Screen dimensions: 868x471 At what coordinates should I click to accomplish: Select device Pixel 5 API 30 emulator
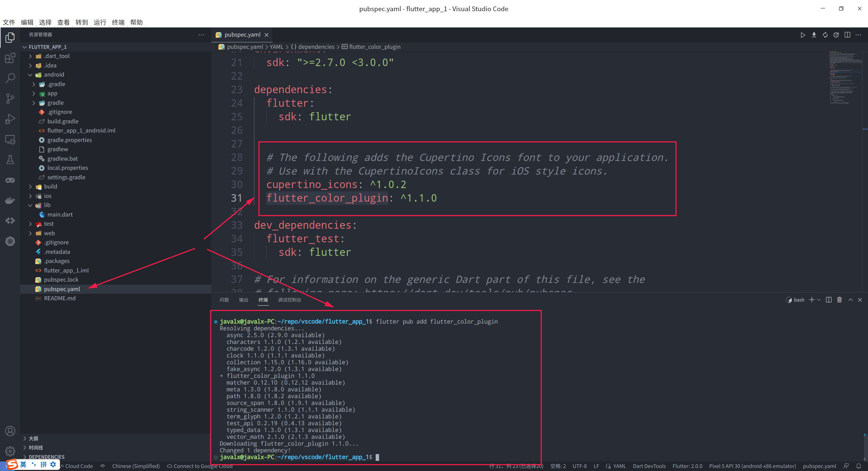coord(752,466)
